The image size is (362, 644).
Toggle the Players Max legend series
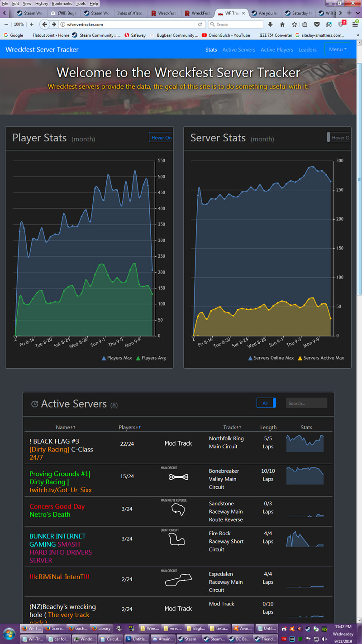117,358
